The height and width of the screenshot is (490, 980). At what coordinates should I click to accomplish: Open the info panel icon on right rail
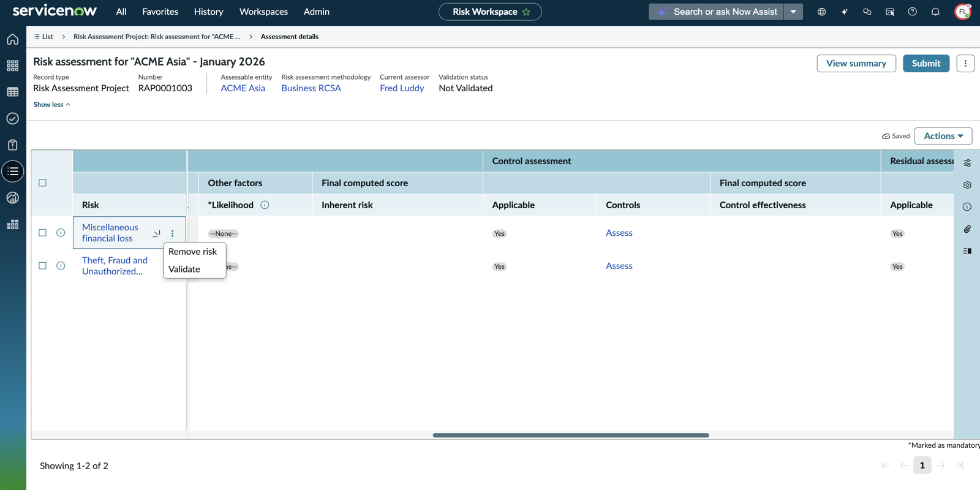click(967, 207)
